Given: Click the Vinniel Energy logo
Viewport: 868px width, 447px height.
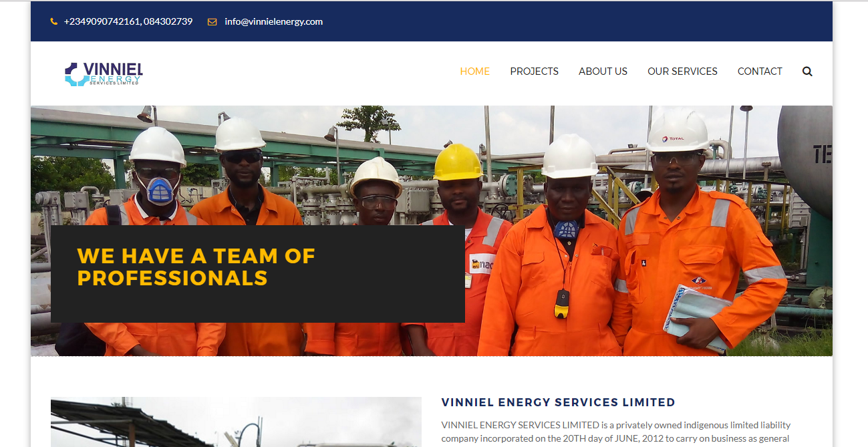Looking at the screenshot, I should [104, 73].
